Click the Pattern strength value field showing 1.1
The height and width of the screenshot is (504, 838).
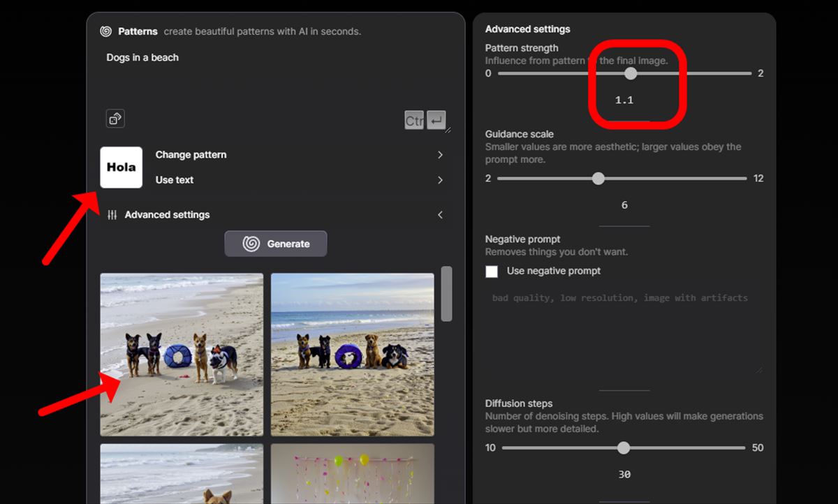tap(624, 101)
